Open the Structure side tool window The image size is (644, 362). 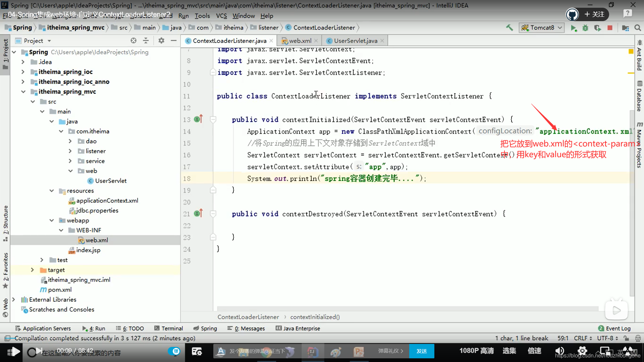(x=5, y=223)
